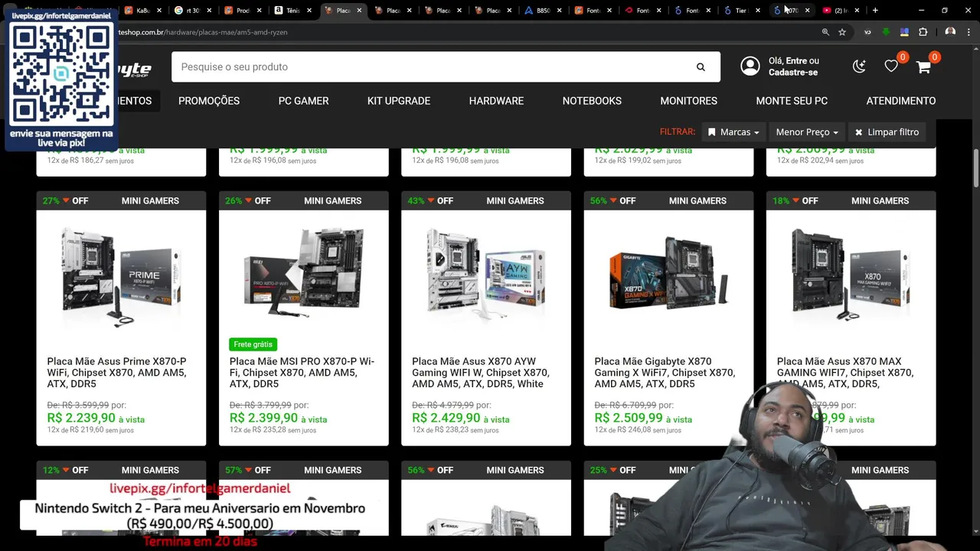Open the browser profile avatar
The height and width of the screenshot is (551, 980).
(950, 32)
